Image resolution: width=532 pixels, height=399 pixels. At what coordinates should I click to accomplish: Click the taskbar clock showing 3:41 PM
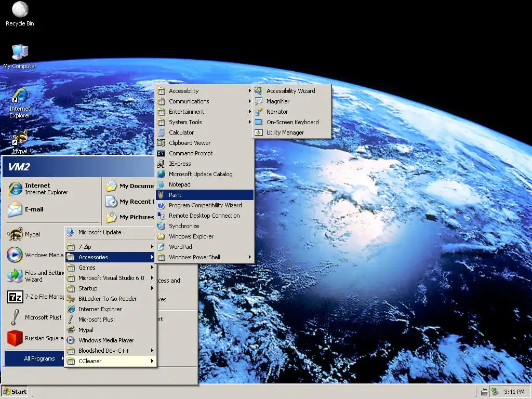[x=514, y=392]
